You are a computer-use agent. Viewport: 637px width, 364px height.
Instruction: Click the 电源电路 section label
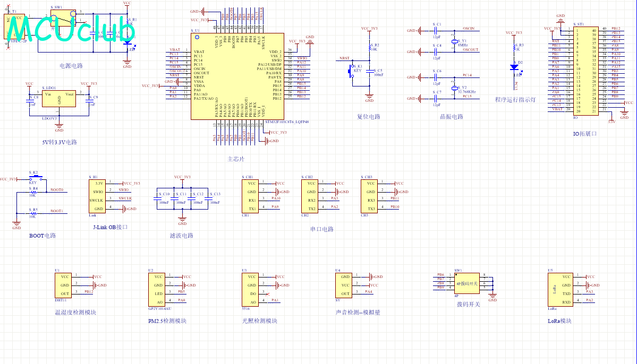tap(71, 66)
